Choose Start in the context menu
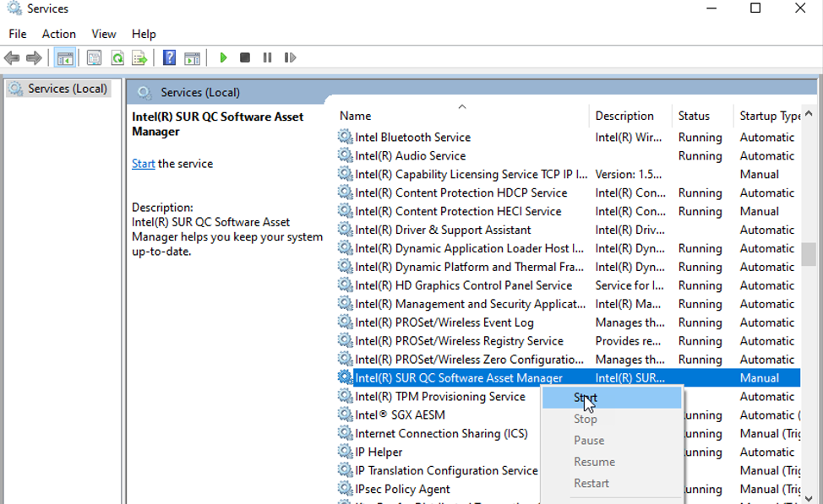This screenshot has width=823, height=504. tap(612, 398)
